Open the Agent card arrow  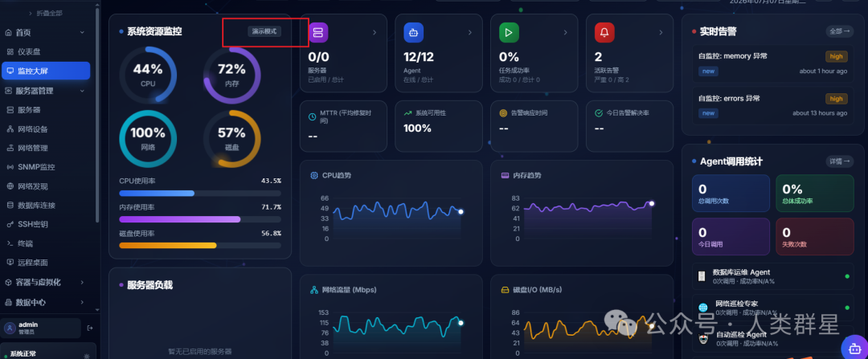click(470, 33)
